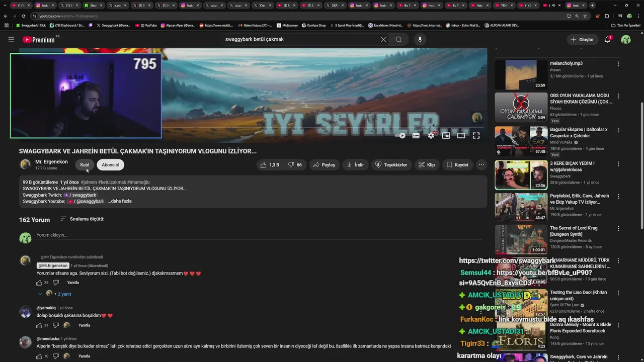Open Tüm Yer İşaretleri bookmarks folder
The image size is (644, 362).
click(x=626, y=25)
